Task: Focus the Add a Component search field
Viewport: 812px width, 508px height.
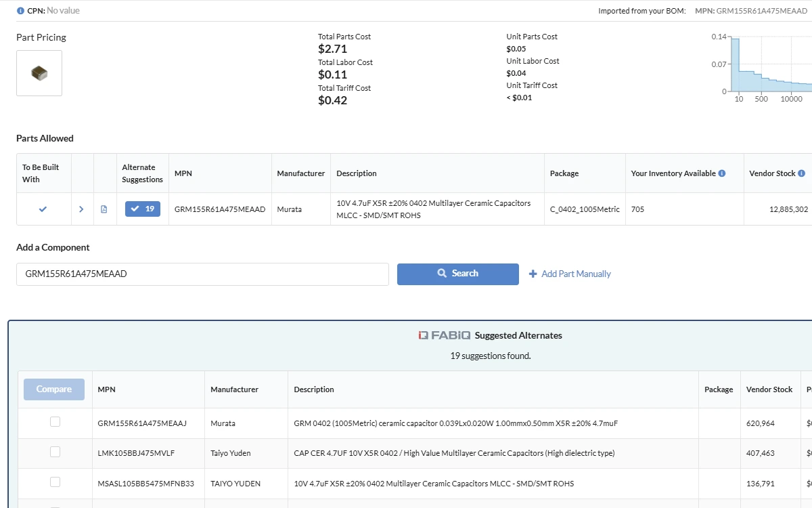Action: (x=202, y=274)
